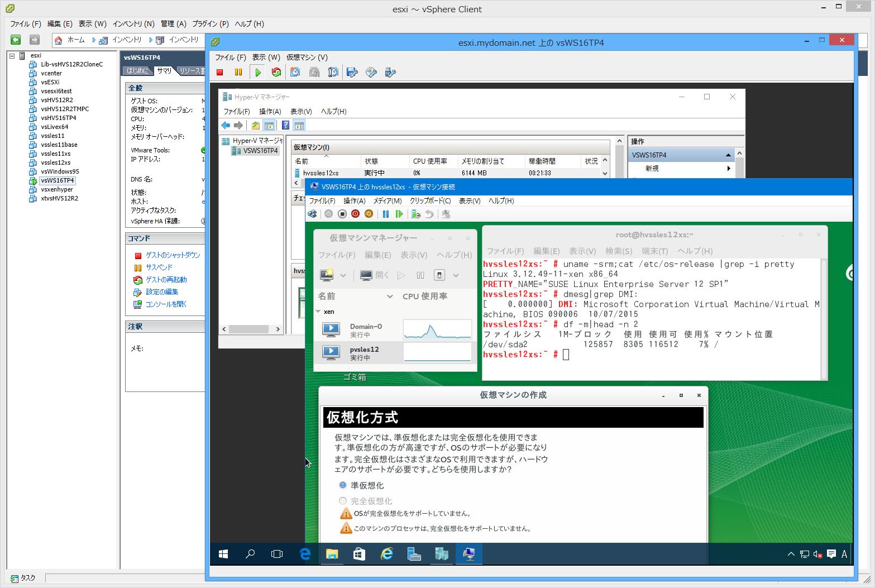Select the 準仮想化 radio button

coord(343,485)
